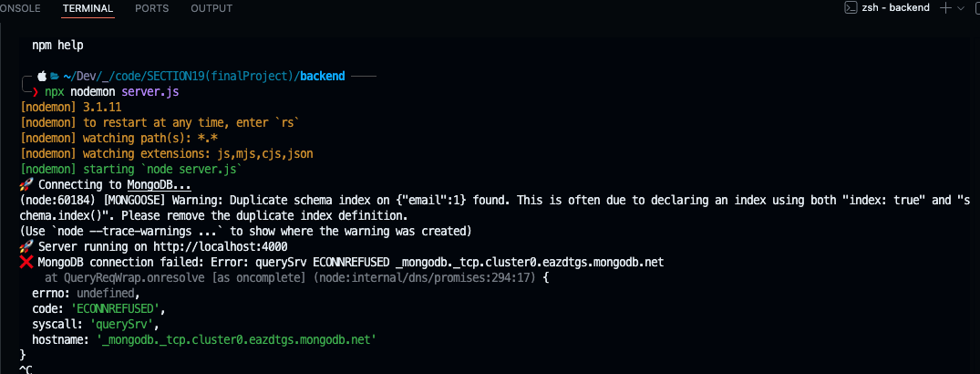Switch to the Debug Console tab
Viewport: 980px width, 374px height.
tap(18, 8)
